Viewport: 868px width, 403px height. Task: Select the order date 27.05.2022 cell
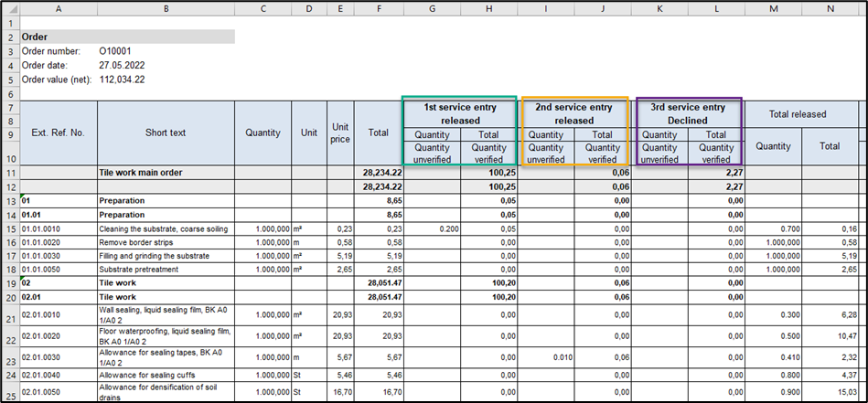point(122,66)
